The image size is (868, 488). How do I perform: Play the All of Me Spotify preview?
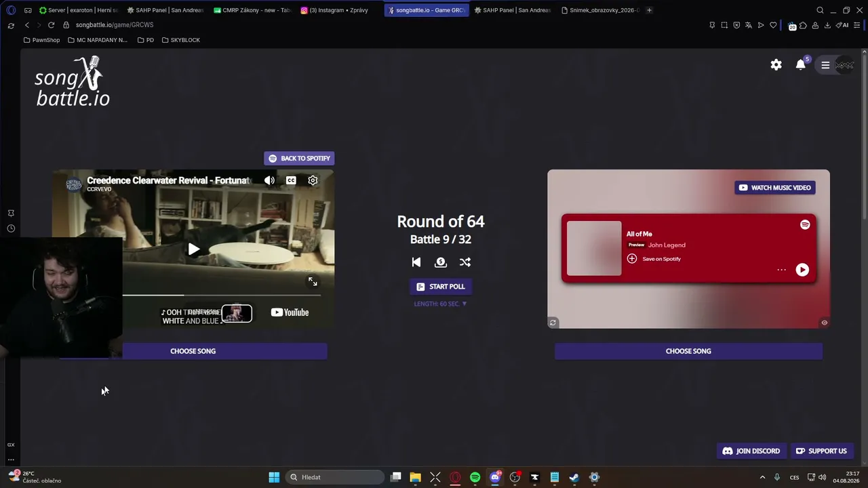click(802, 270)
